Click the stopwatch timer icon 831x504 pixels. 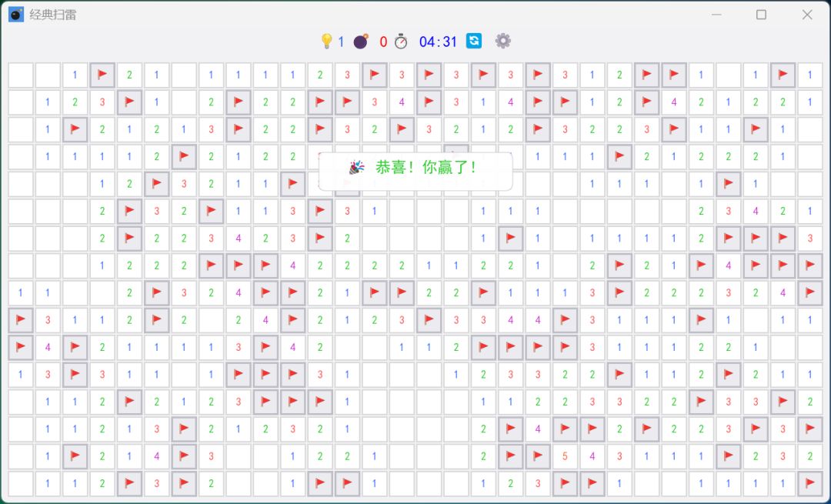[x=401, y=42]
